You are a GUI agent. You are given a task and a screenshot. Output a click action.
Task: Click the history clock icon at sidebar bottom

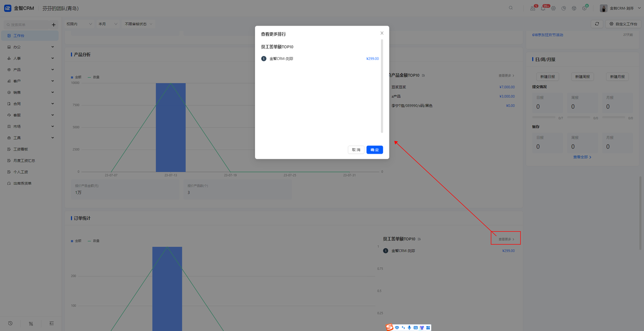tap(10, 323)
